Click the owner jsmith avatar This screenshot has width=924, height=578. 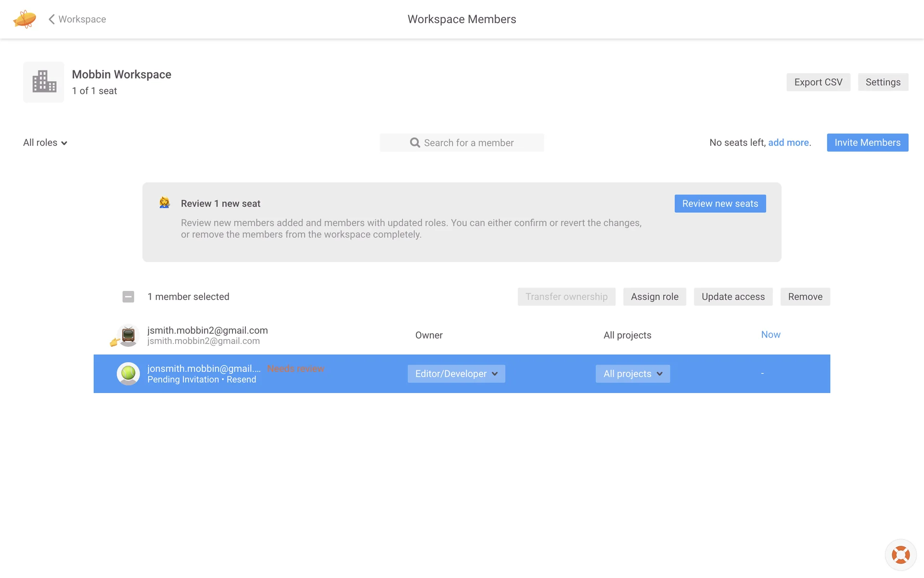point(128,335)
